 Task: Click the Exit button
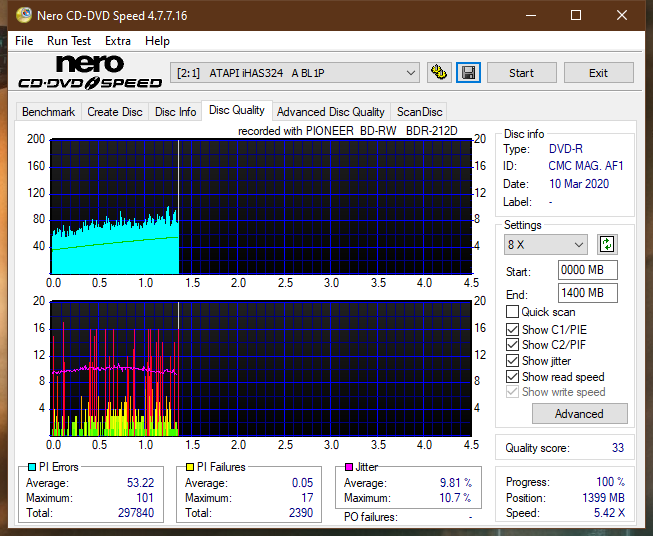[598, 73]
